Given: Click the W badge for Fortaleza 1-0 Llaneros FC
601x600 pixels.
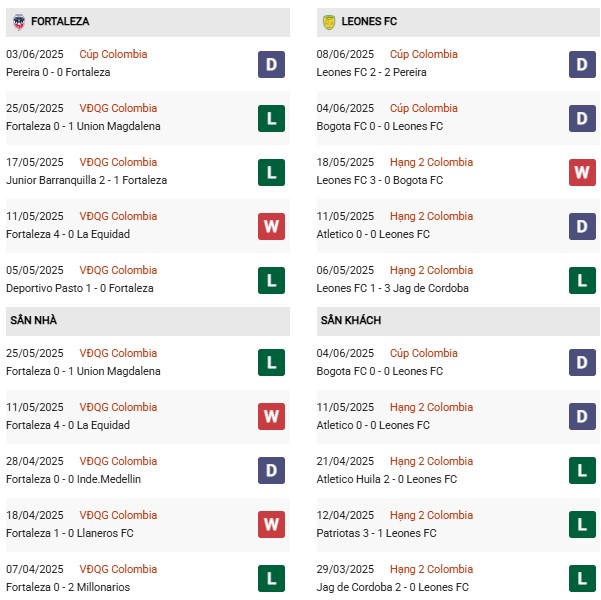Looking at the screenshot, I should click(271, 524).
